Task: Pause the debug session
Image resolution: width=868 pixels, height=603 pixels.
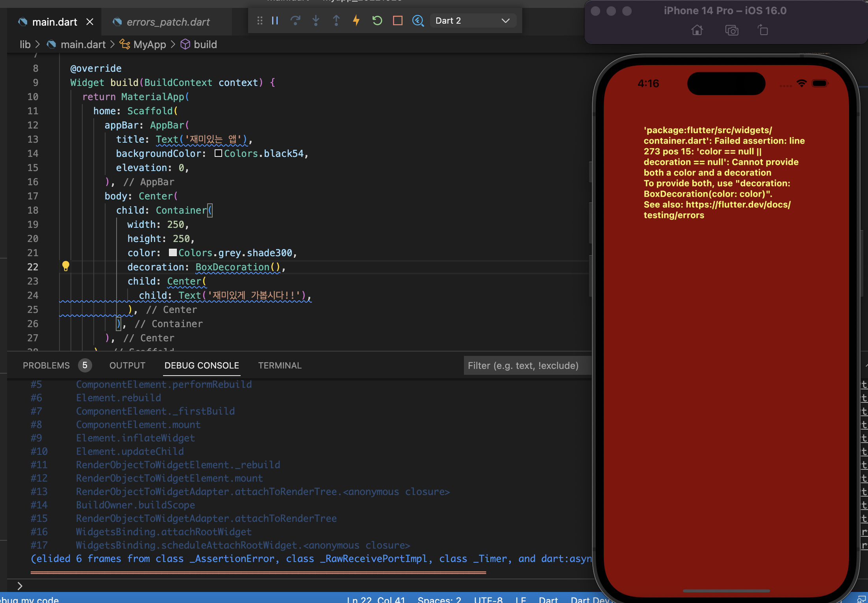Action: [275, 20]
